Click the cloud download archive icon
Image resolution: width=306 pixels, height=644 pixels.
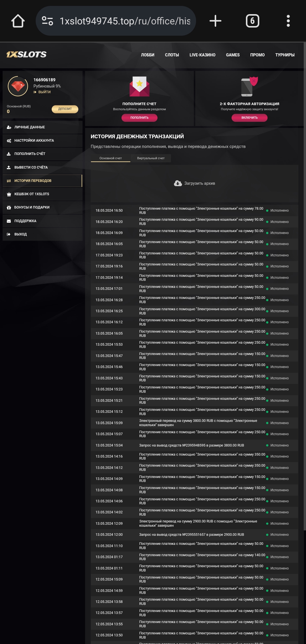coord(178,183)
